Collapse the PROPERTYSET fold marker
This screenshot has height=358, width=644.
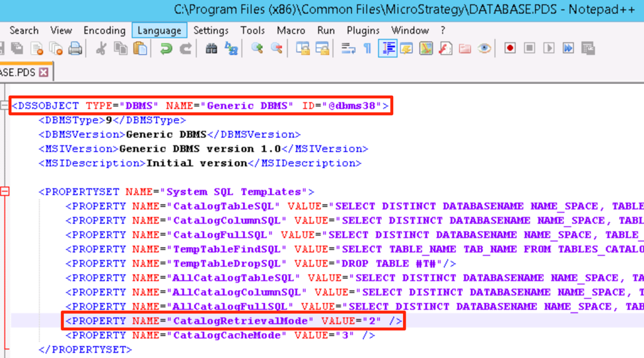pos(5,192)
